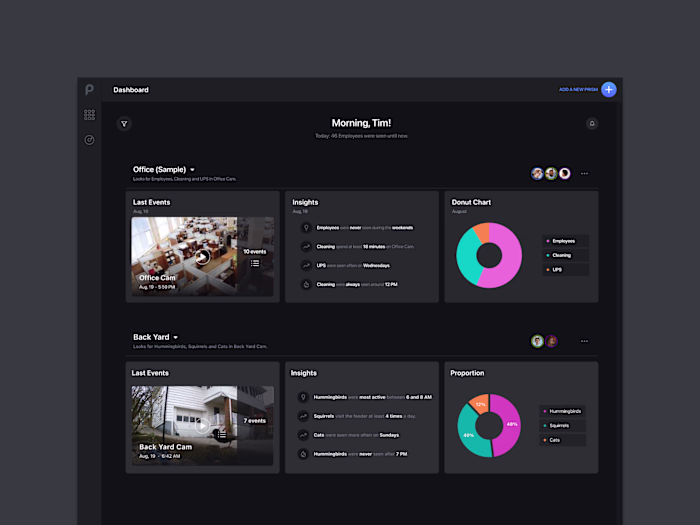Open the grid apps view in sidebar

click(89, 115)
